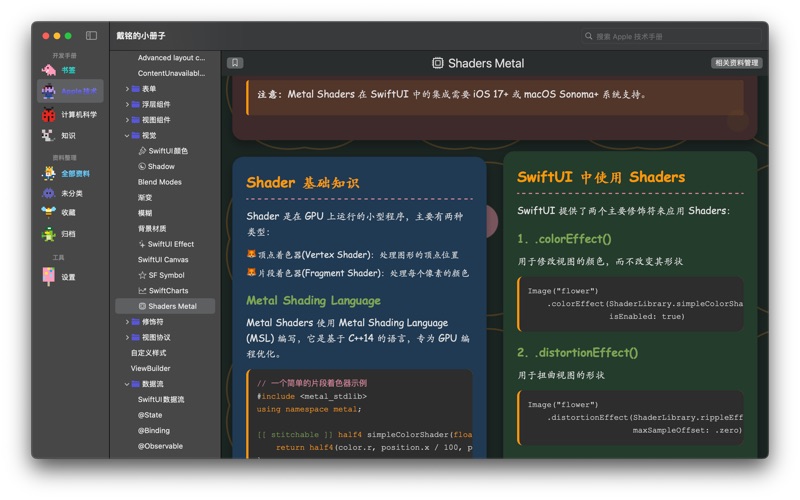This screenshot has width=800, height=500.
Task: Expand the 表单 folder
Action: coord(127,89)
